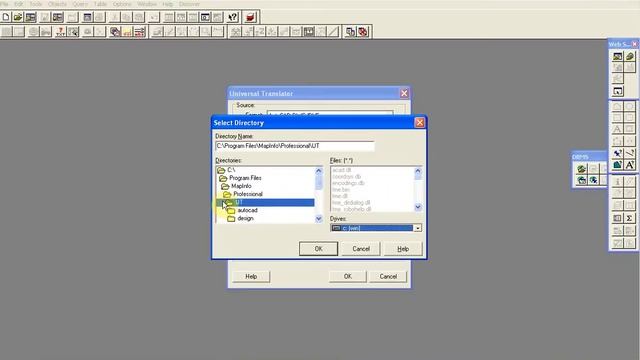
Task: Select the highlighted UT folder
Action: 265,202
